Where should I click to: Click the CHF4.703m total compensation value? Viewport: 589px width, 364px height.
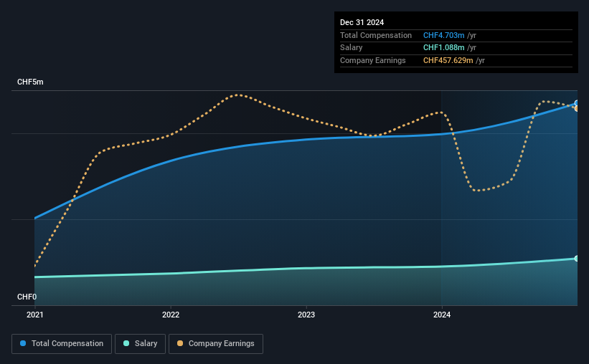coord(443,35)
